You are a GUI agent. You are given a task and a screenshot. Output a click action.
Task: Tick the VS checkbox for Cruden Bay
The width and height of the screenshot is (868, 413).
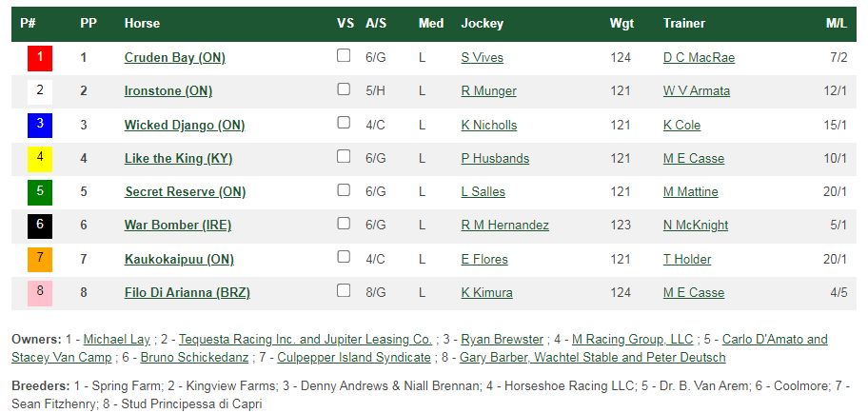[344, 55]
